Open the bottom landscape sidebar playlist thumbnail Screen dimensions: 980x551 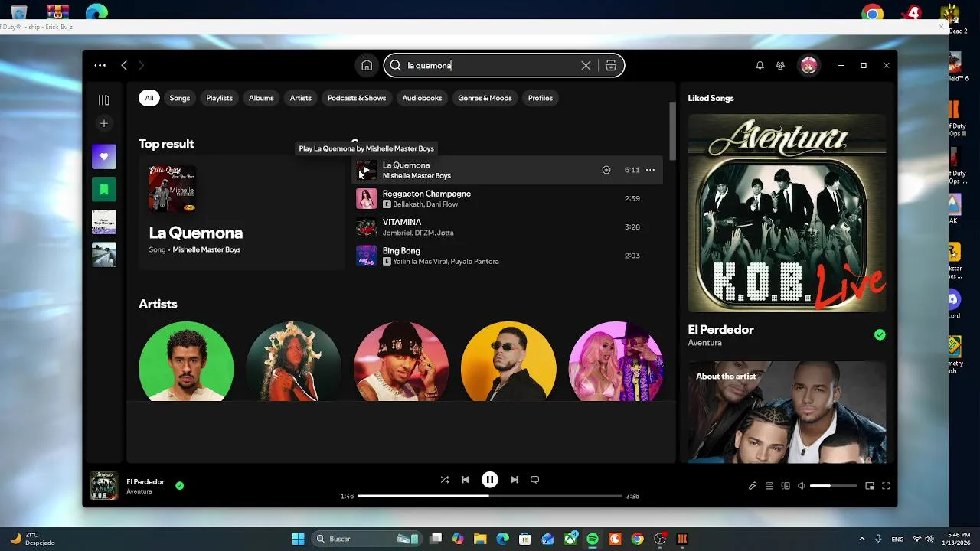click(104, 255)
